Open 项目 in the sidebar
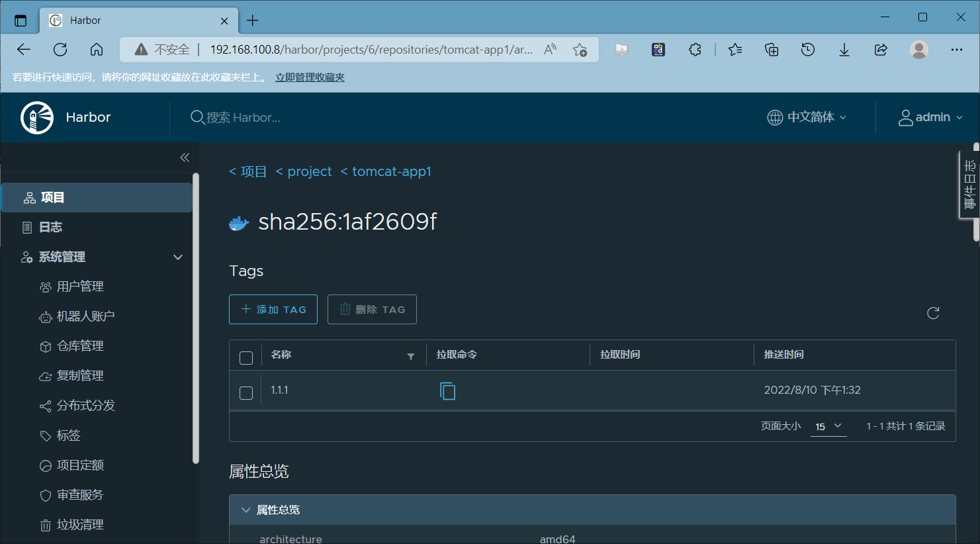Image resolution: width=980 pixels, height=544 pixels. tap(97, 197)
